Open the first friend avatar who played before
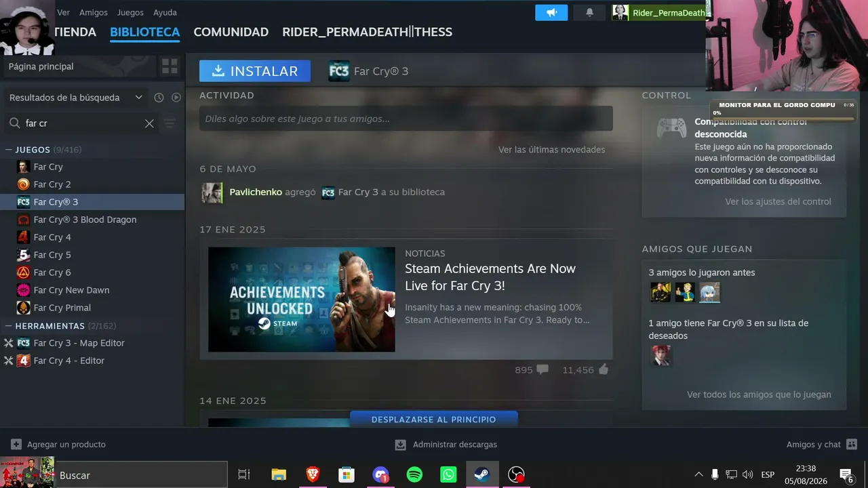 pyautogui.click(x=660, y=293)
